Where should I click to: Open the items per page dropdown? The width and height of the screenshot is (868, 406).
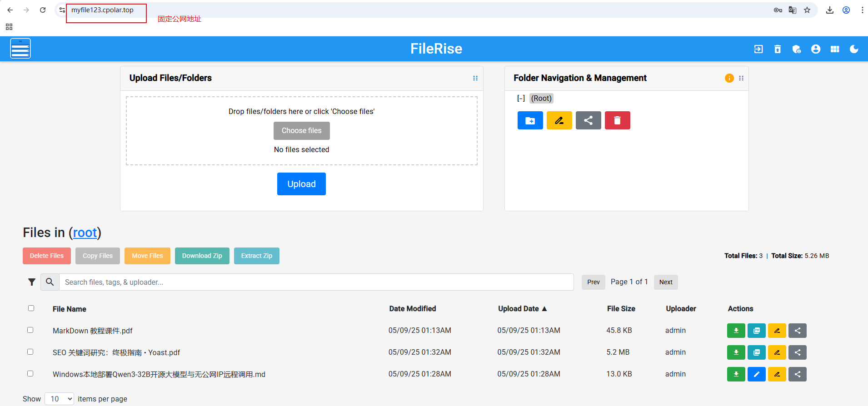click(x=60, y=399)
